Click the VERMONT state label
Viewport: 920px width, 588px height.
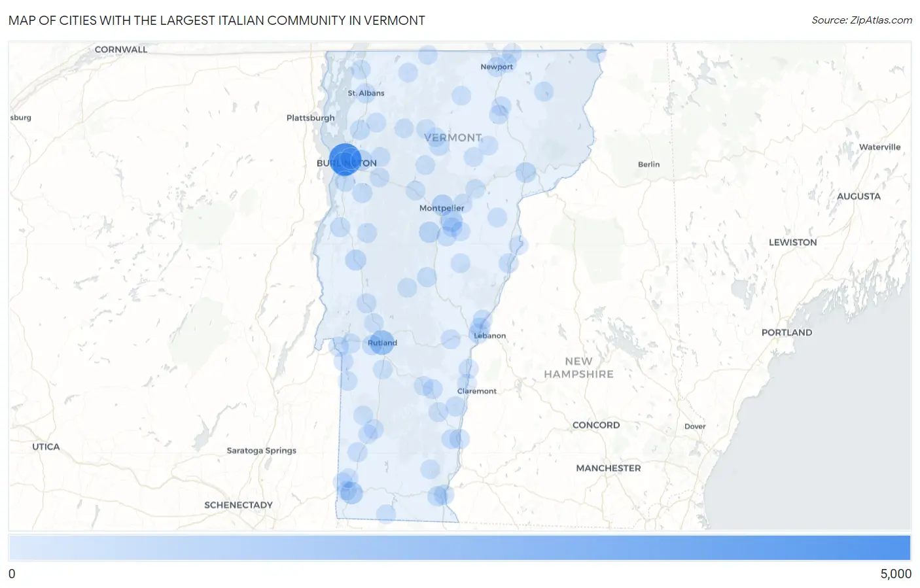pyautogui.click(x=453, y=137)
